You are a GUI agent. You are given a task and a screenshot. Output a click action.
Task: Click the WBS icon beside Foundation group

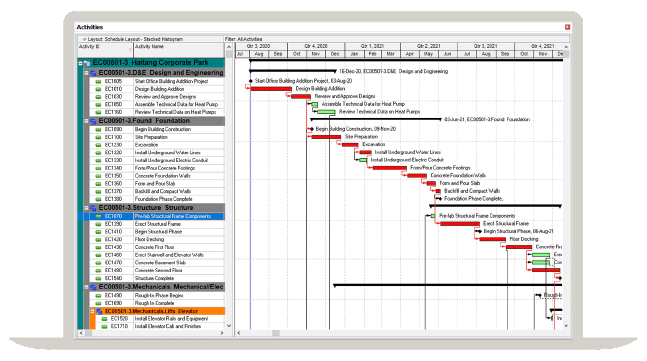pyautogui.click(x=93, y=121)
